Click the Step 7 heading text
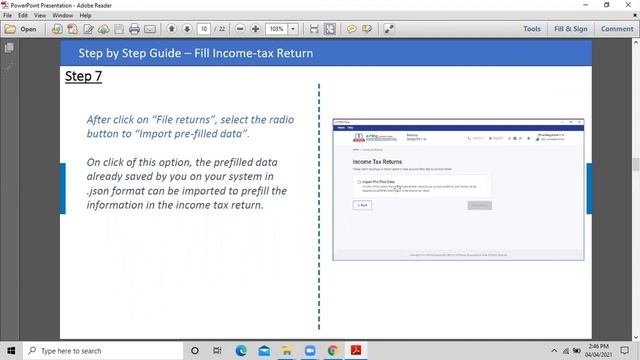640x360 pixels. click(x=83, y=76)
